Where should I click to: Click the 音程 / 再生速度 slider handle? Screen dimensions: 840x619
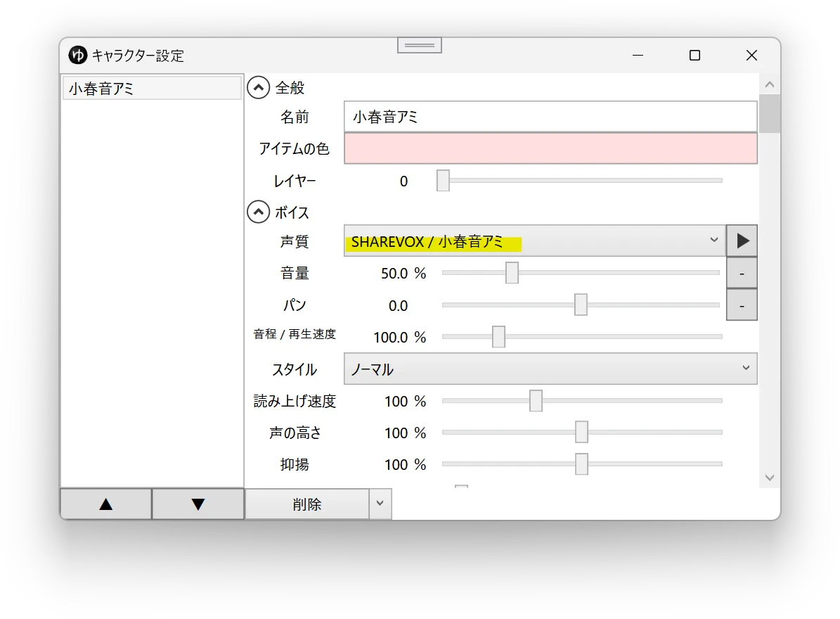(x=498, y=336)
